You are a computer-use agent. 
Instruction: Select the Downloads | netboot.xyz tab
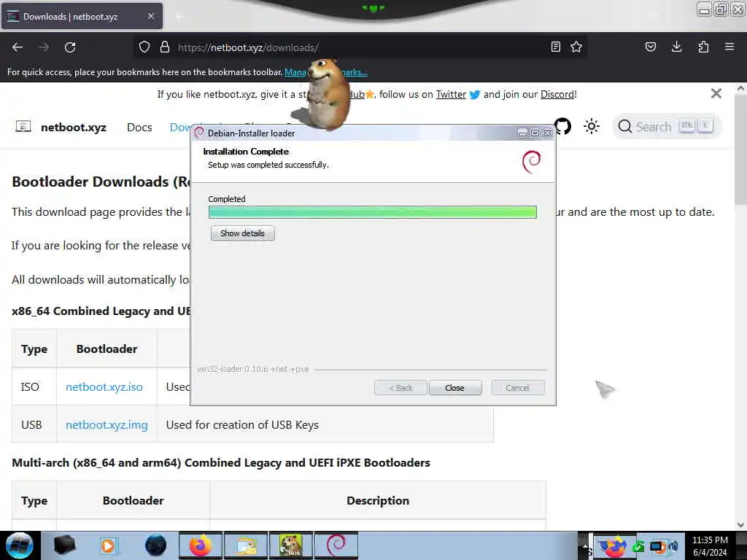[82, 17]
